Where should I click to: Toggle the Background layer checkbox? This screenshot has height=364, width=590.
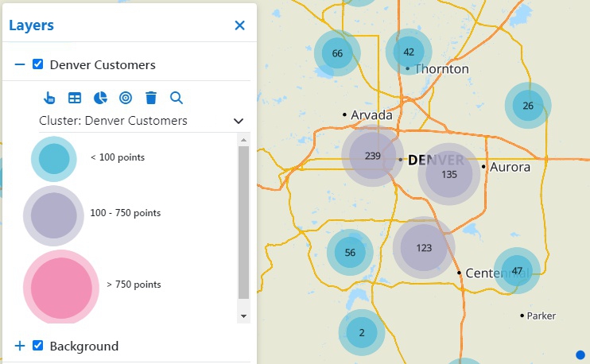pyautogui.click(x=37, y=346)
